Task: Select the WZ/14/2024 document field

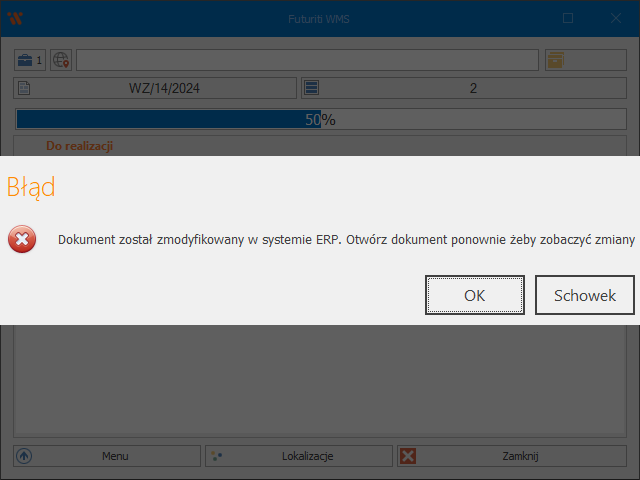Action: click(165, 88)
